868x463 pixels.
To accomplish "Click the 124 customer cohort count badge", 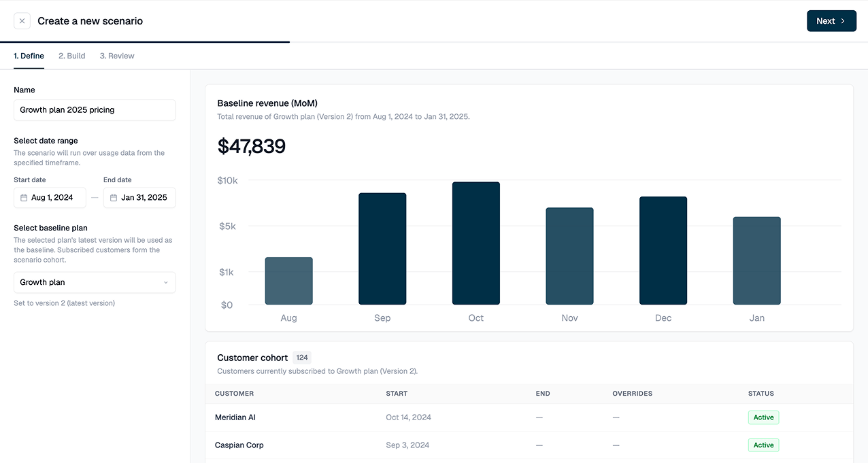I will pos(302,358).
